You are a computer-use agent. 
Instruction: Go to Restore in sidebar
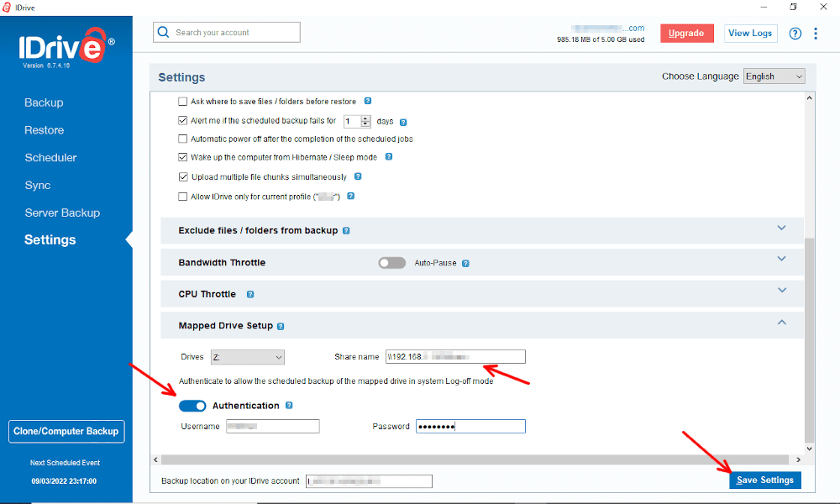[44, 130]
